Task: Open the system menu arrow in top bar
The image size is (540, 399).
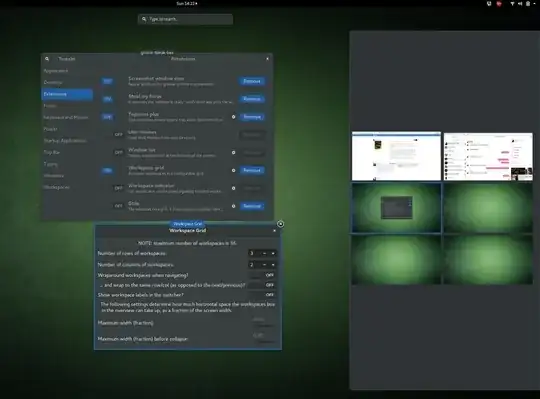Action: (x=534, y=4)
